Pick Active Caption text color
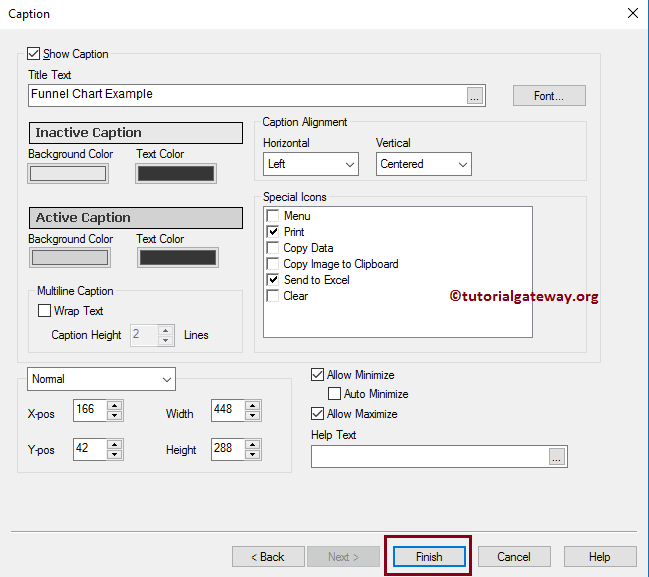Image resolution: width=649 pixels, height=577 pixels. (x=178, y=258)
